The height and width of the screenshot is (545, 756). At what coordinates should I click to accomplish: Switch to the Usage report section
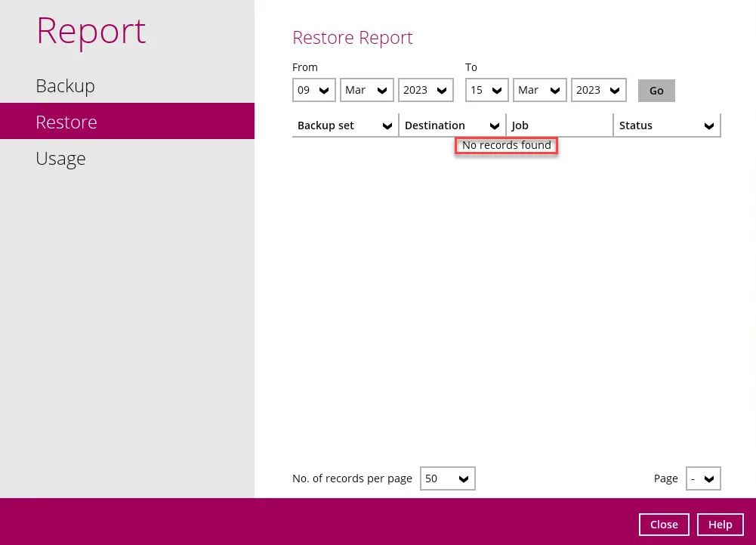tap(60, 158)
